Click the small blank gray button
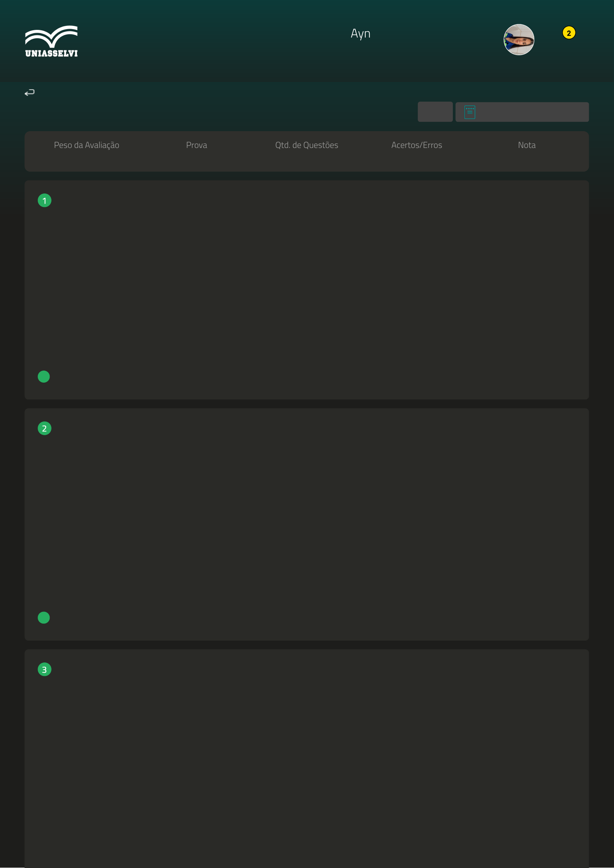The image size is (614, 868). pyautogui.click(x=435, y=112)
